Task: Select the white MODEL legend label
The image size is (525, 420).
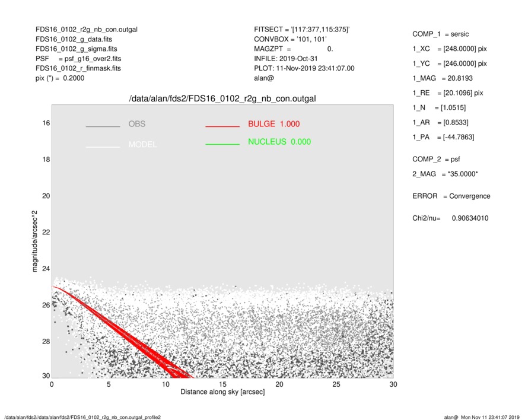Action: point(142,145)
